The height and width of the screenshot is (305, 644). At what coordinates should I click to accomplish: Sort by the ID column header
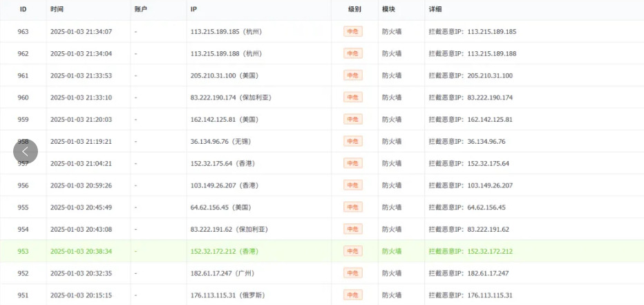[23, 10]
